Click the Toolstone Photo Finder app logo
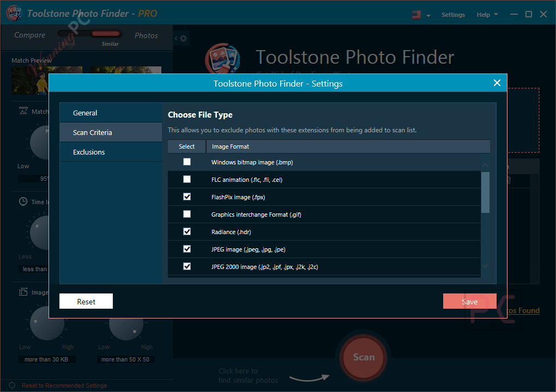 (x=14, y=13)
